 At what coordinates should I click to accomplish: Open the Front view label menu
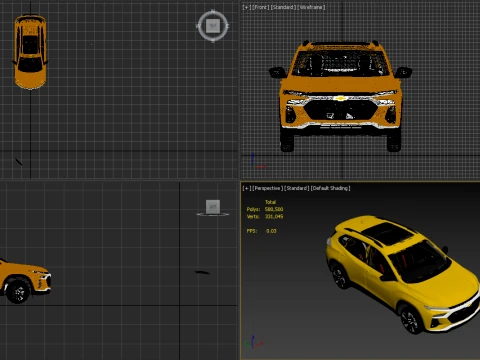pyautogui.click(x=261, y=7)
